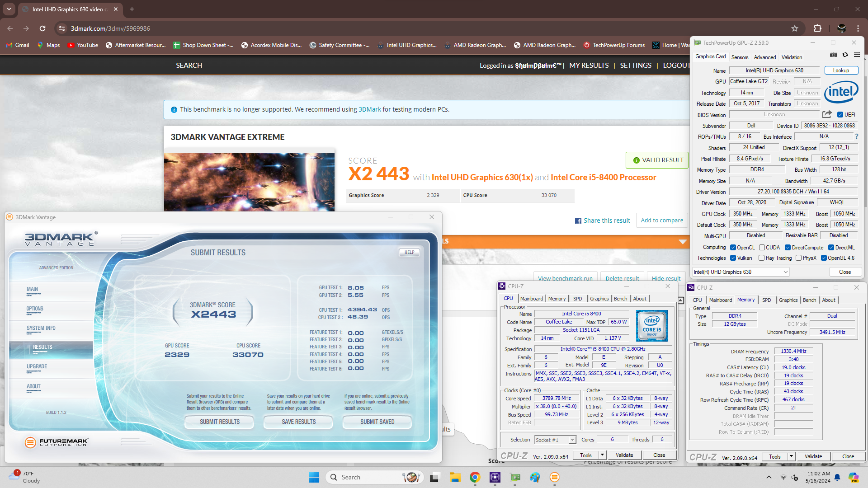The image size is (868, 488).
Task: Open the 3DMark Vantage taskbar icon
Action: tap(555, 477)
